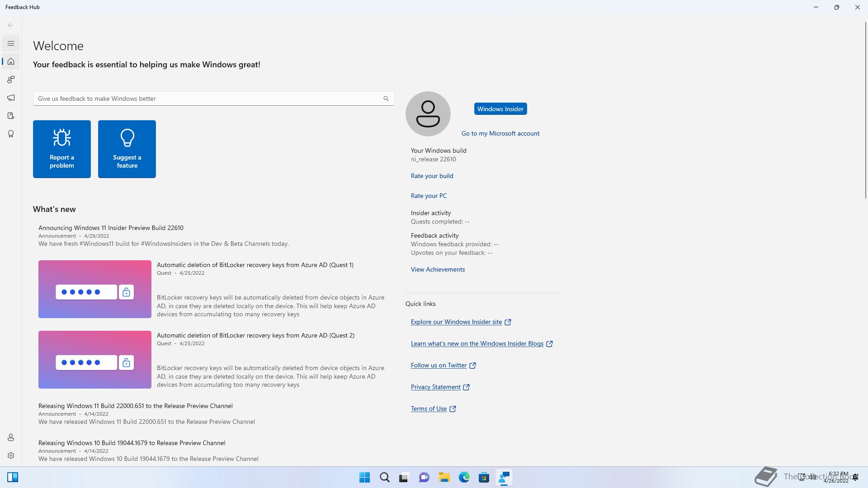Open Microsoft Edge on taskbar

click(x=464, y=477)
